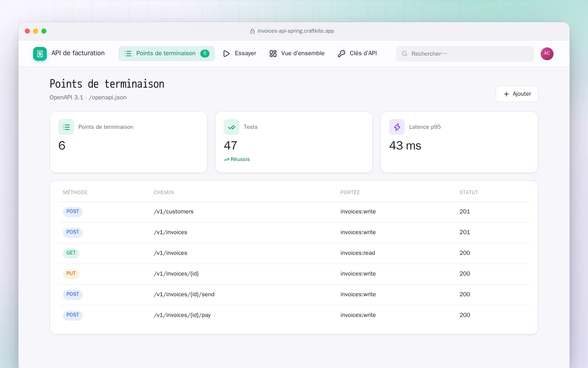Click the POST badge for /v1/invoices/{id}/send
The width and height of the screenshot is (588, 368).
pos(73,295)
